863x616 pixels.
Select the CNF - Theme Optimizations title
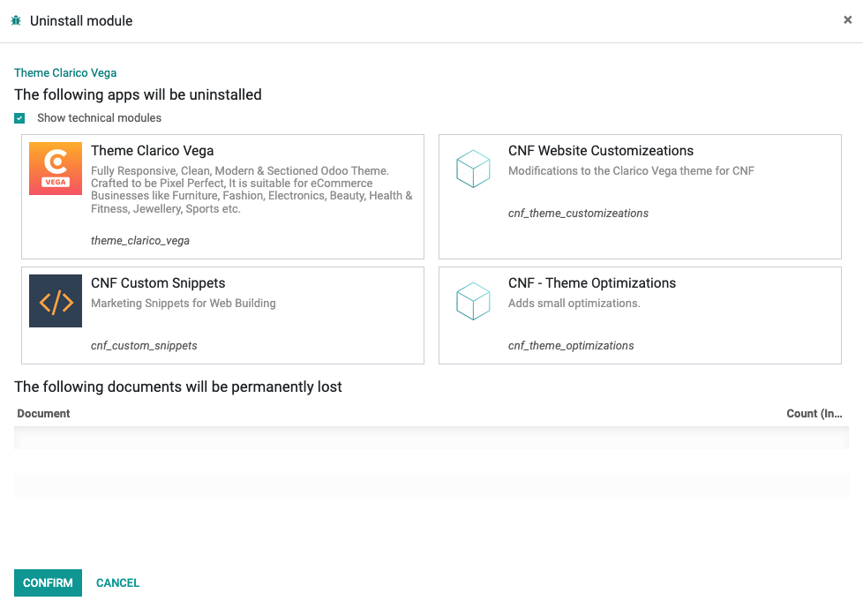coord(592,283)
